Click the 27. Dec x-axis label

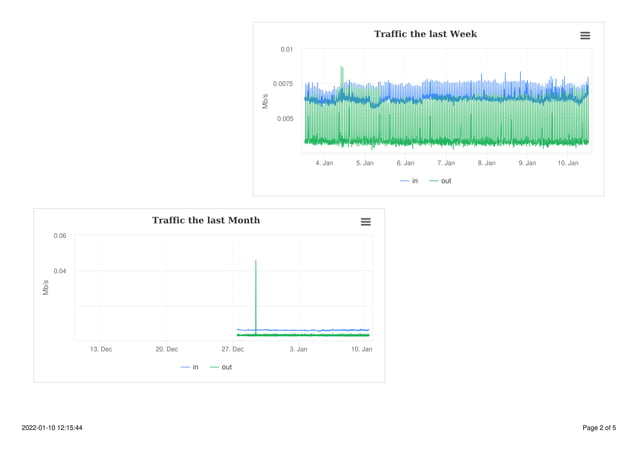[x=232, y=349]
